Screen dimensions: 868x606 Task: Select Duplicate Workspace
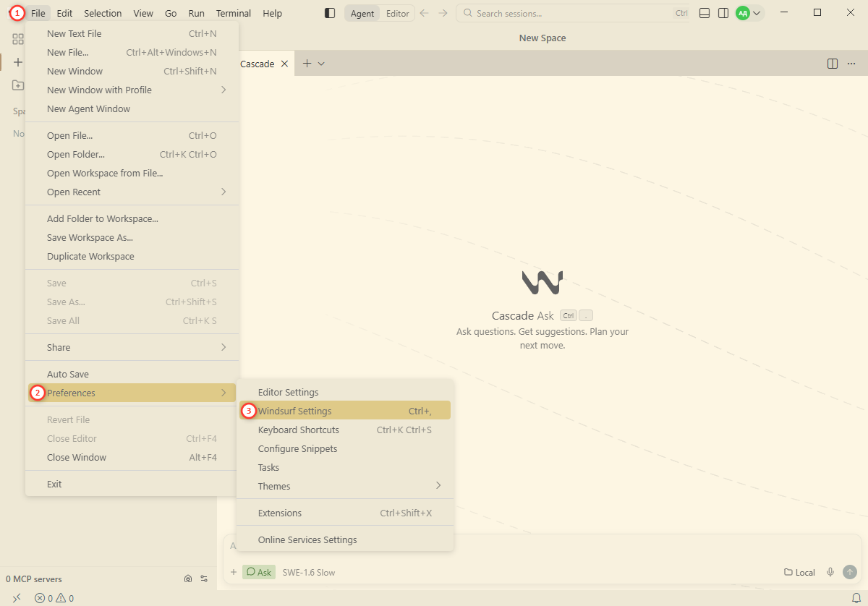[x=132, y=256]
